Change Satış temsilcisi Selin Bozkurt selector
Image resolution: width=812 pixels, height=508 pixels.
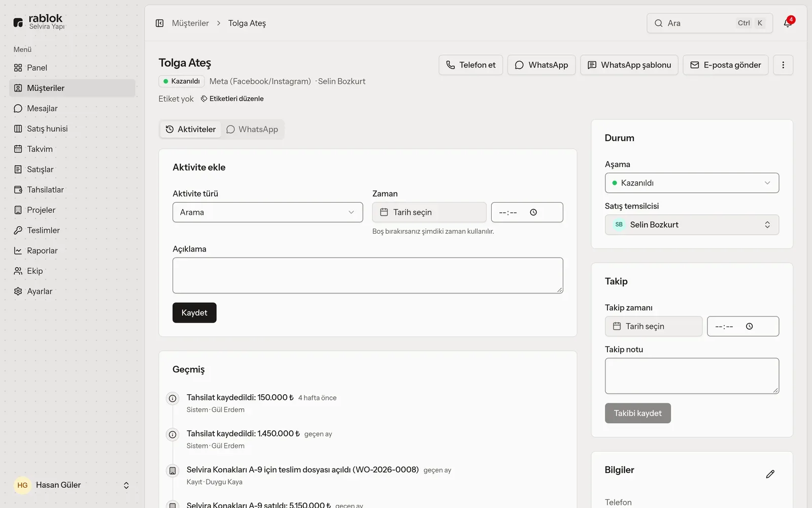pyautogui.click(x=692, y=225)
